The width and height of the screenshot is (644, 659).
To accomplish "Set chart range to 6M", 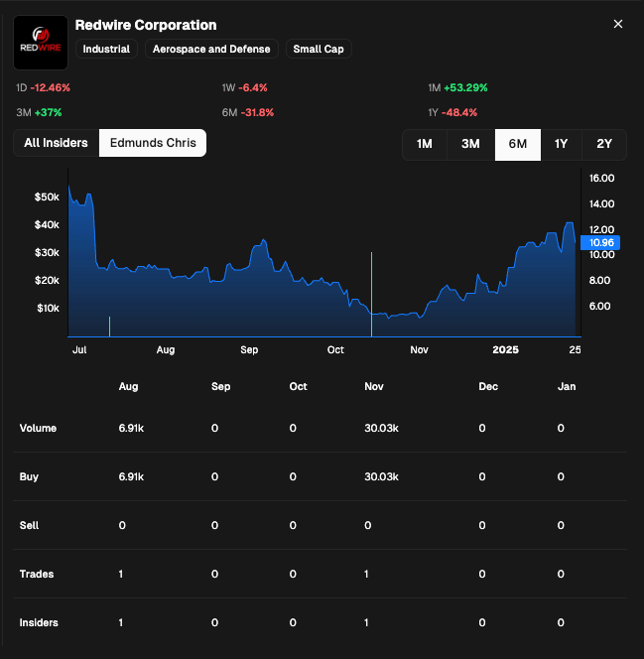I will pos(518,144).
